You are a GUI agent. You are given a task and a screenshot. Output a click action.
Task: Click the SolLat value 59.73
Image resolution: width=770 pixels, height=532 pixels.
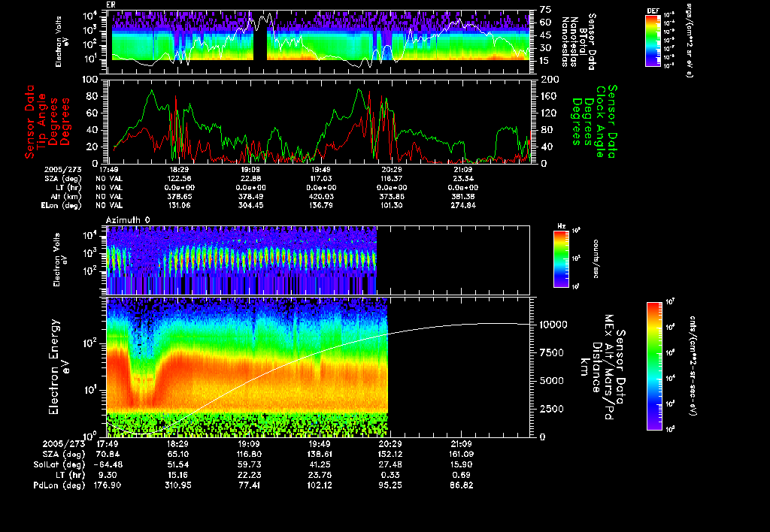pyautogui.click(x=249, y=465)
